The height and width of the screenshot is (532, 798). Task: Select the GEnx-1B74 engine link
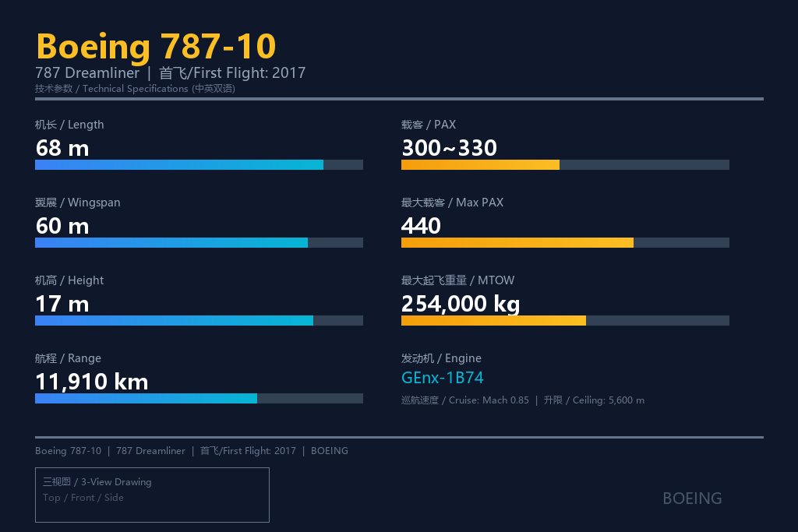click(443, 378)
